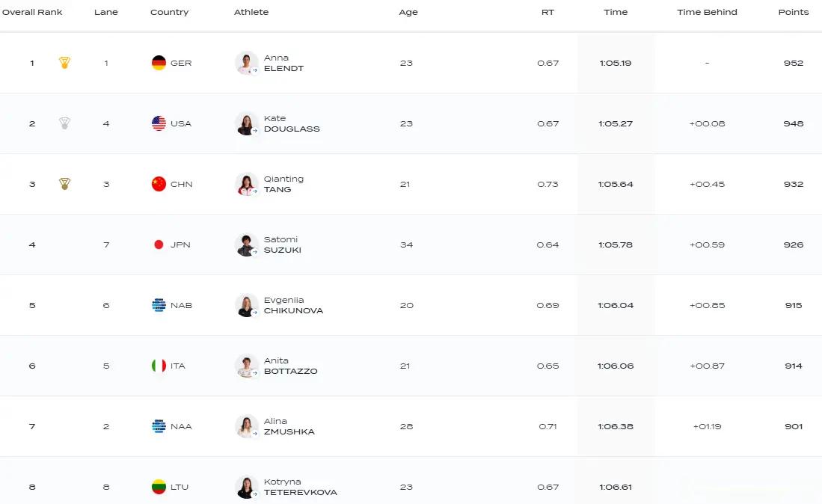Click the Japan flag icon

[159, 245]
